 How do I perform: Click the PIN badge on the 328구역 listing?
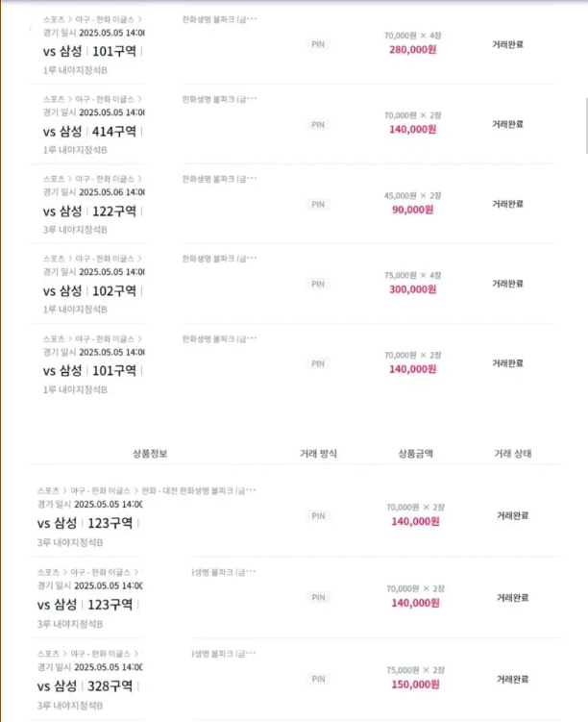[x=318, y=679]
